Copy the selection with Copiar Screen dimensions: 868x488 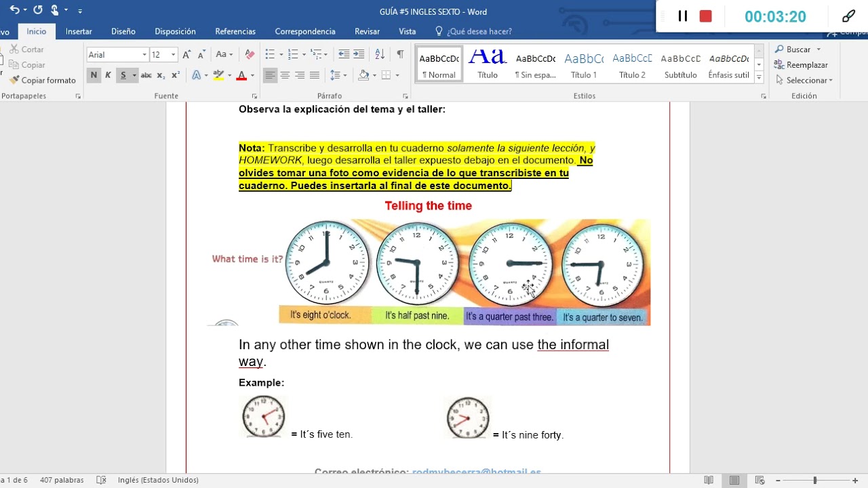coord(27,65)
